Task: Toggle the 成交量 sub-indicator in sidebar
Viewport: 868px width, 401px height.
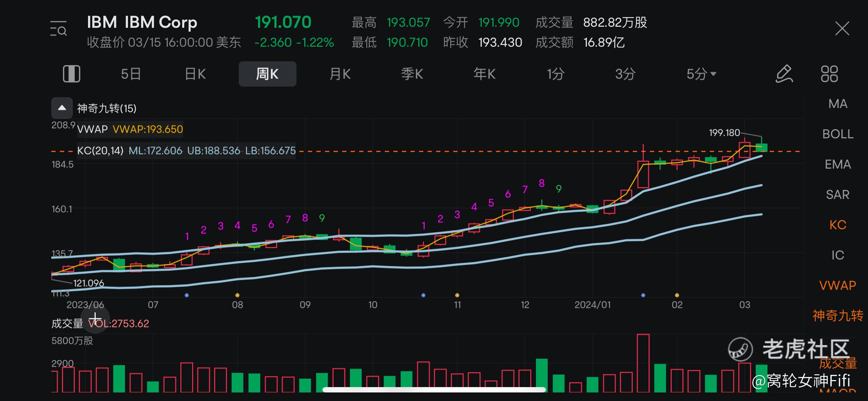Action: point(838,363)
